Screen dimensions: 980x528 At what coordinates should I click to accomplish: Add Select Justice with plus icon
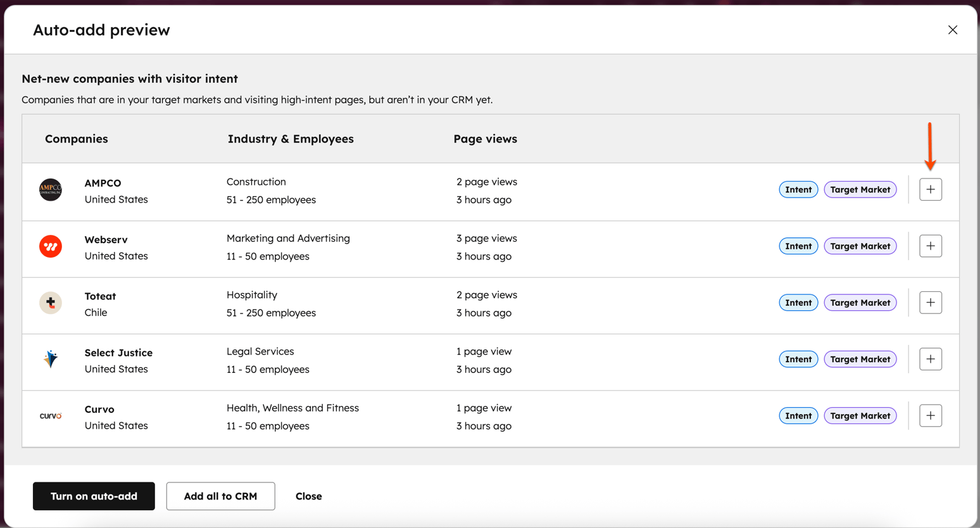pos(930,359)
